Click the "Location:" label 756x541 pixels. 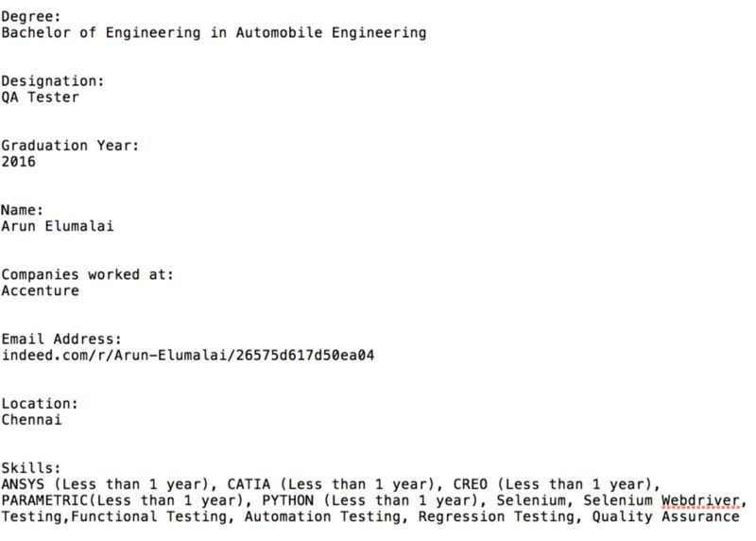[x=40, y=403]
